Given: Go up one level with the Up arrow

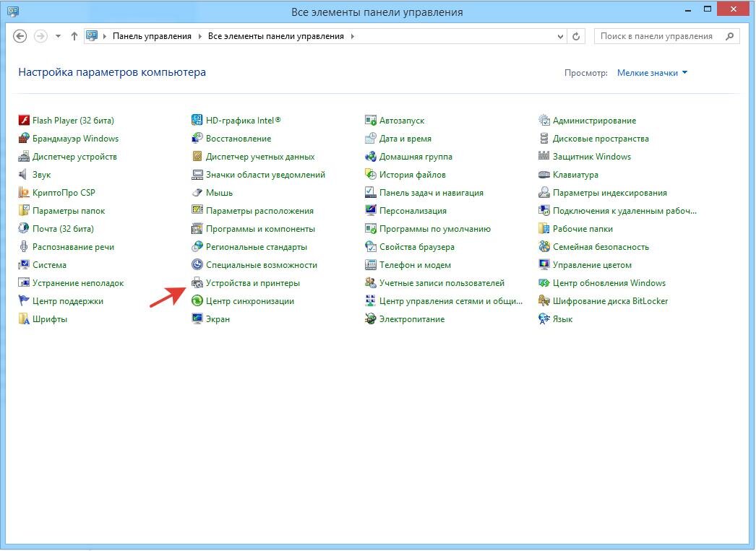Looking at the screenshot, I should (x=74, y=36).
